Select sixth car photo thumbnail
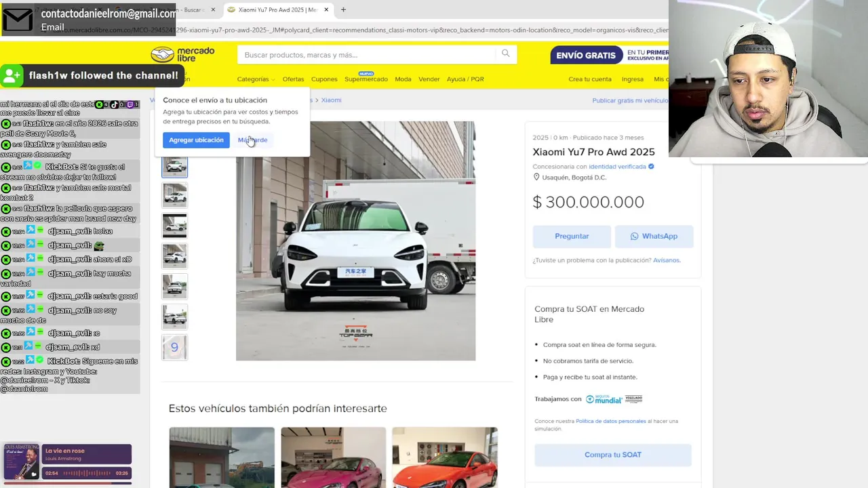This screenshot has height=488, width=868. [174, 317]
